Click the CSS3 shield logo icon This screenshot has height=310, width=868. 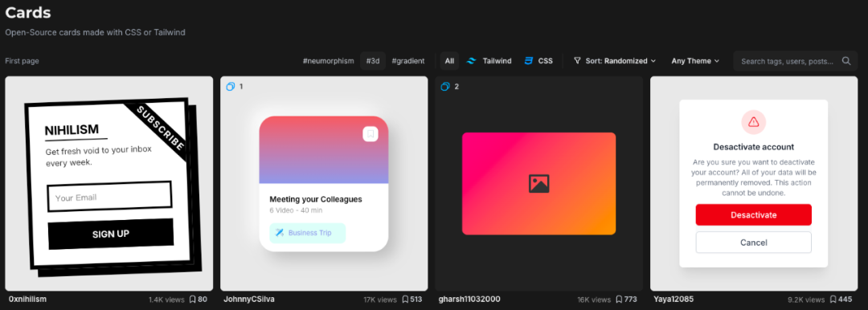(529, 61)
